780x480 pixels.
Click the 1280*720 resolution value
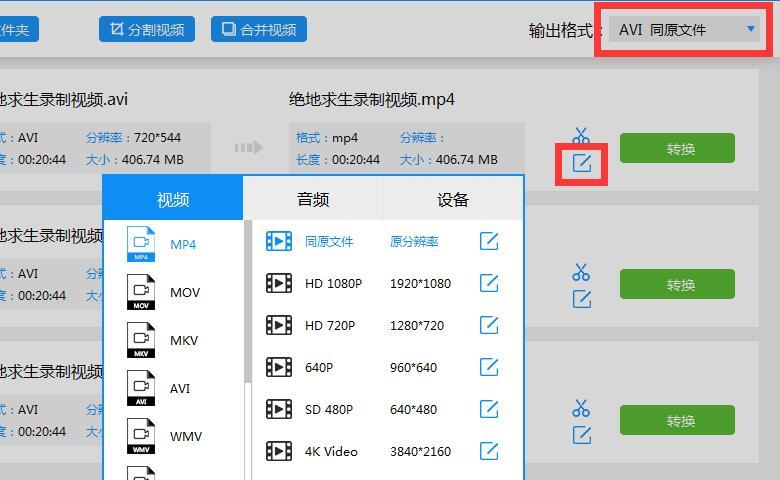tap(417, 325)
